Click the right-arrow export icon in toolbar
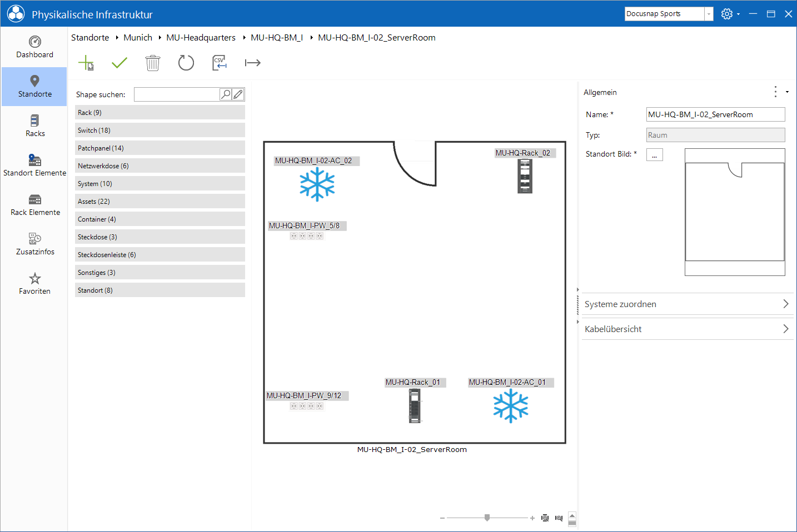 click(253, 63)
